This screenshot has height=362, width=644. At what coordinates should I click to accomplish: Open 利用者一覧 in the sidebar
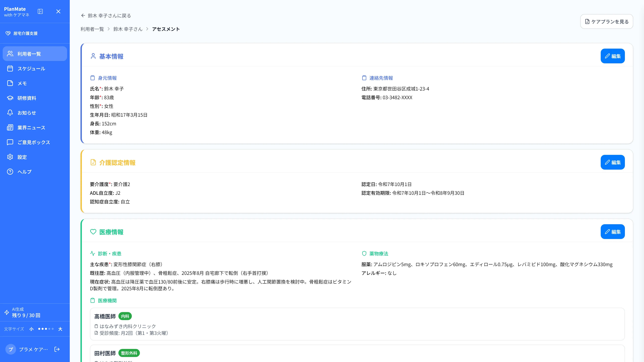(x=35, y=54)
